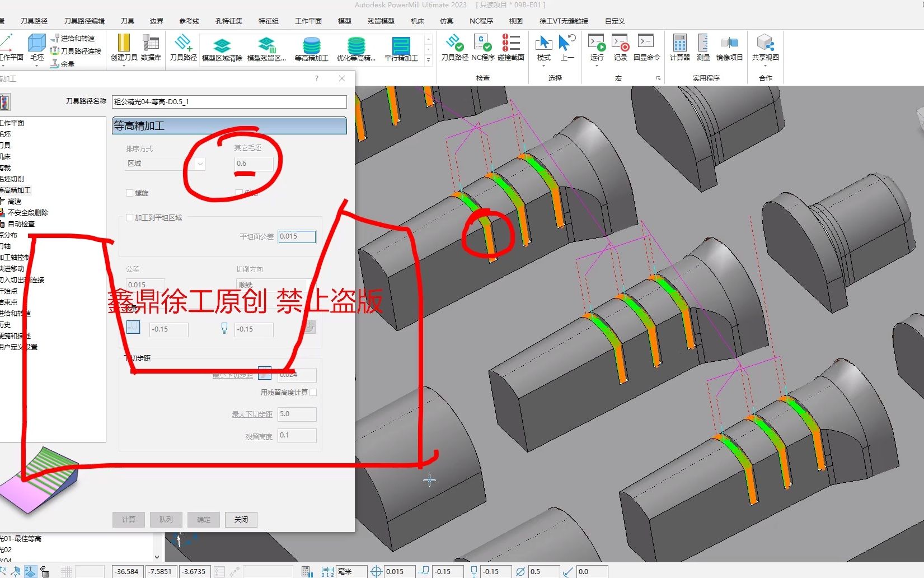Toggle the 用残留高度计算 checkbox
This screenshot has height=578, width=924.
click(x=313, y=392)
